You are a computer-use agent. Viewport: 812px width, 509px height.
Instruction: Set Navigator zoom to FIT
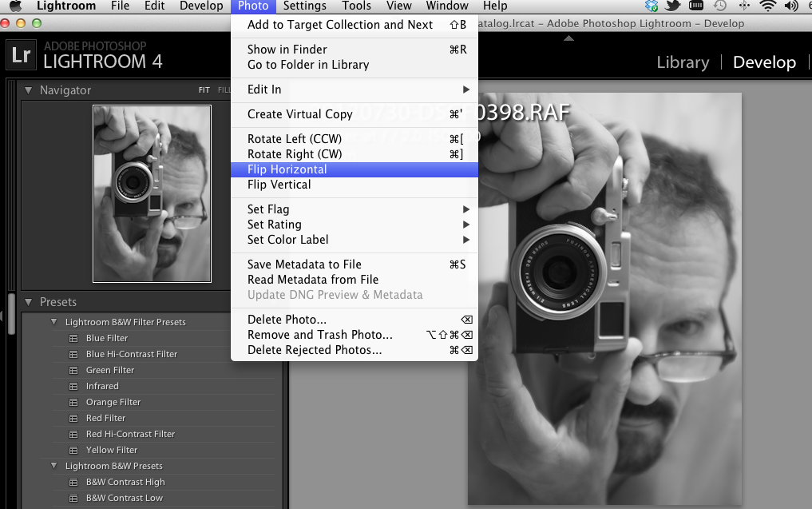point(204,90)
